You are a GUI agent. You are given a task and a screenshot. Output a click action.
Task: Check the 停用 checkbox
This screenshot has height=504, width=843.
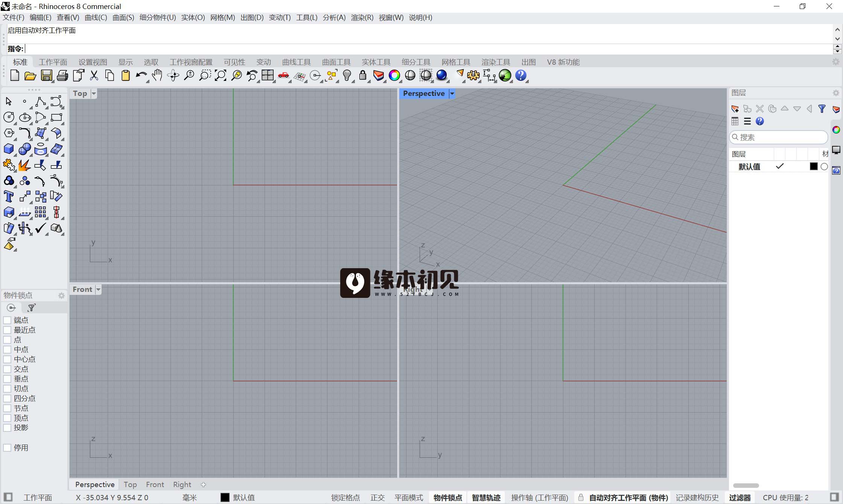click(7, 448)
